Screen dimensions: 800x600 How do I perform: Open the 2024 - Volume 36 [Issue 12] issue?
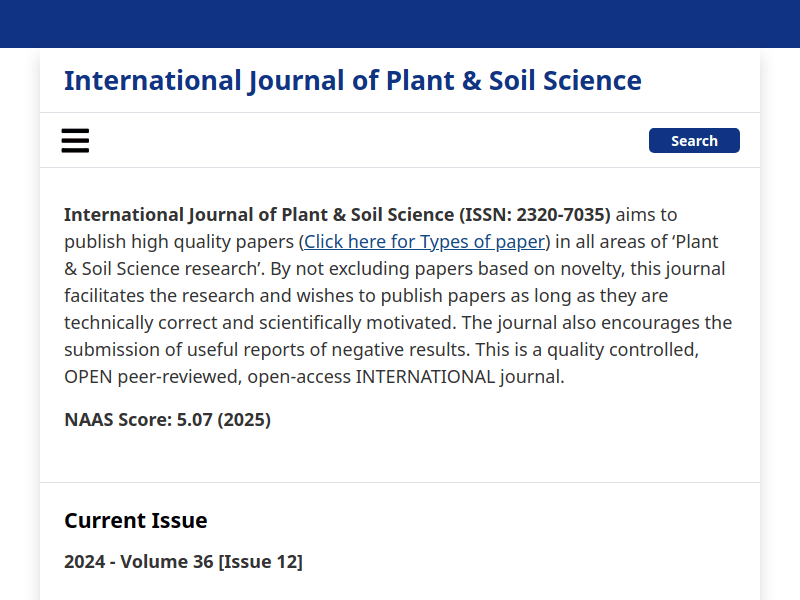click(x=183, y=562)
